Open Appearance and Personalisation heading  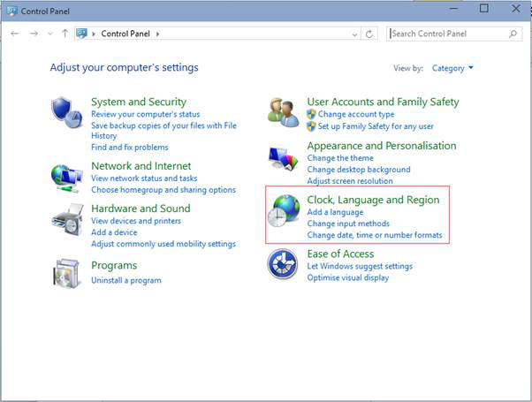point(382,146)
